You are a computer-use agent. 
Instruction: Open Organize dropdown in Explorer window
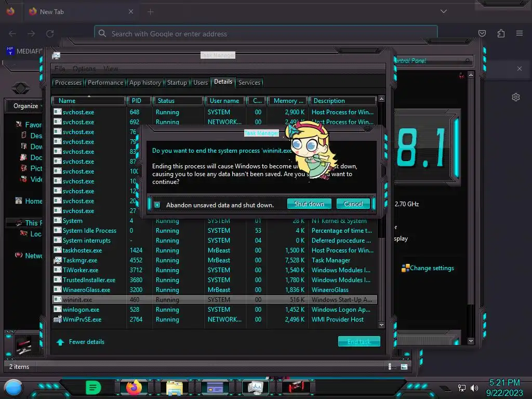point(27,106)
